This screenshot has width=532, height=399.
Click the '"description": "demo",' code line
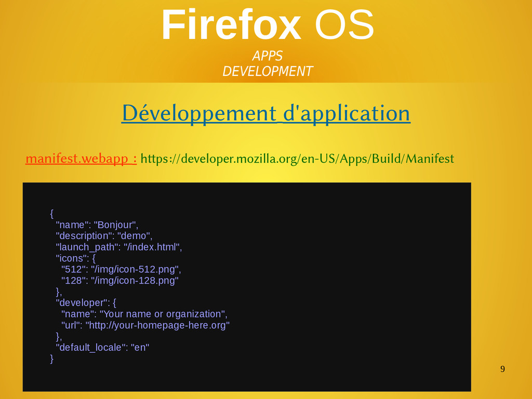(104, 236)
